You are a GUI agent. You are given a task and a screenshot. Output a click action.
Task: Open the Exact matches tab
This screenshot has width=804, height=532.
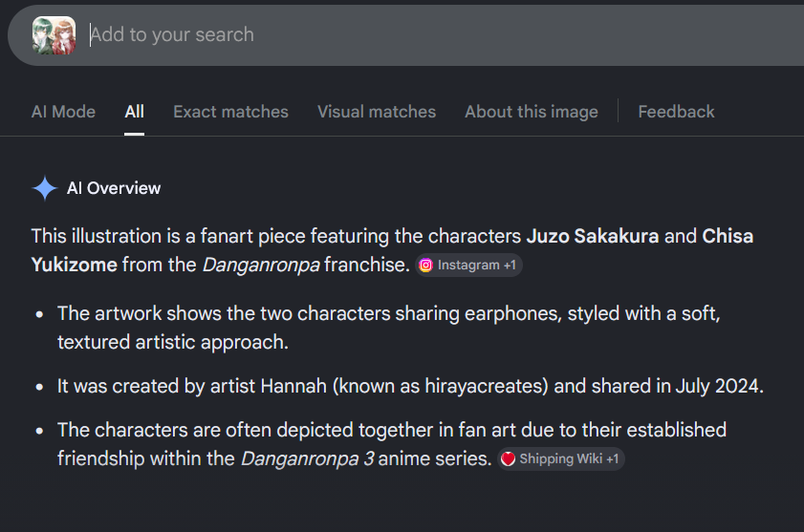230,112
